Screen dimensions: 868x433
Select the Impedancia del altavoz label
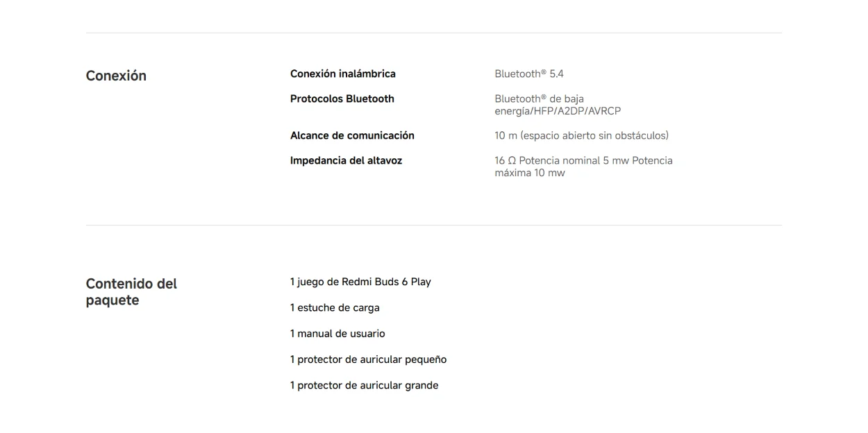point(347,160)
